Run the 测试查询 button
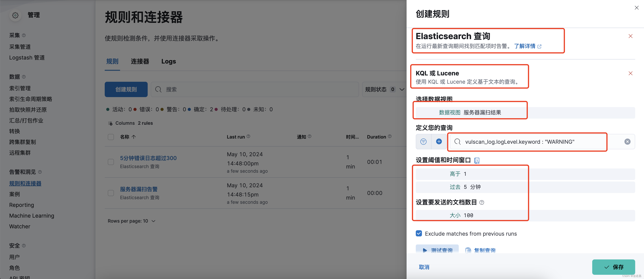The width and height of the screenshot is (644, 279). coord(437,249)
